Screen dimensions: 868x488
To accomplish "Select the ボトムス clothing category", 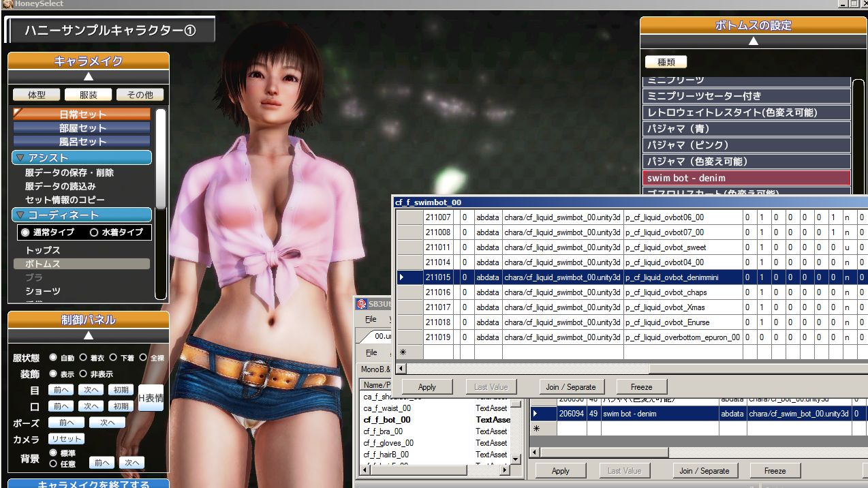I will click(82, 264).
